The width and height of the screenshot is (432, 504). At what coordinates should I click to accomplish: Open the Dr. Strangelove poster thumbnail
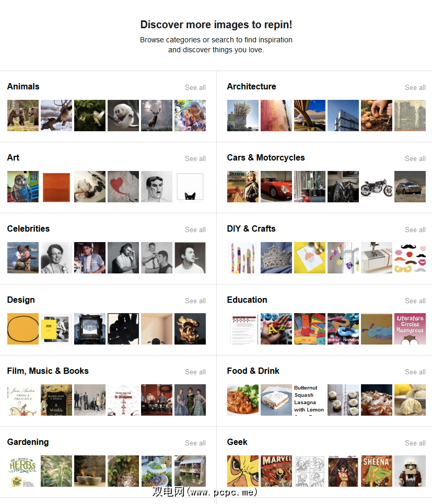123,399
